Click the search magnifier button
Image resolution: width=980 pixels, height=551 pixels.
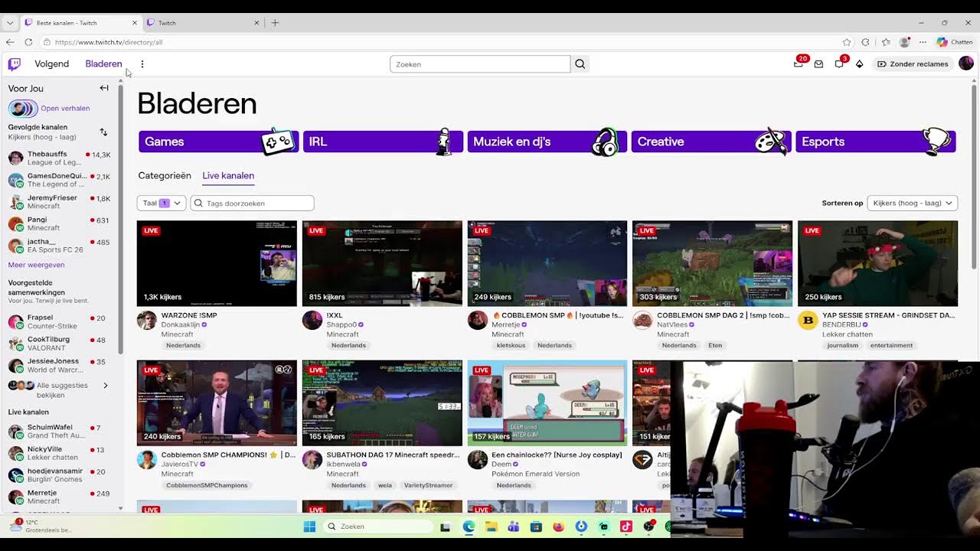[x=580, y=64]
